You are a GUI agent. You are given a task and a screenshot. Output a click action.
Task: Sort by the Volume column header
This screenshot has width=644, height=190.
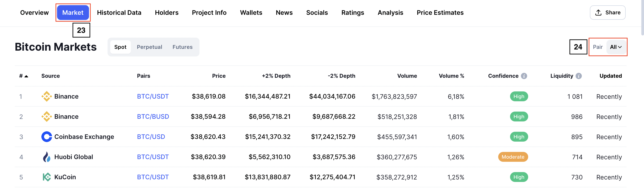(x=407, y=76)
